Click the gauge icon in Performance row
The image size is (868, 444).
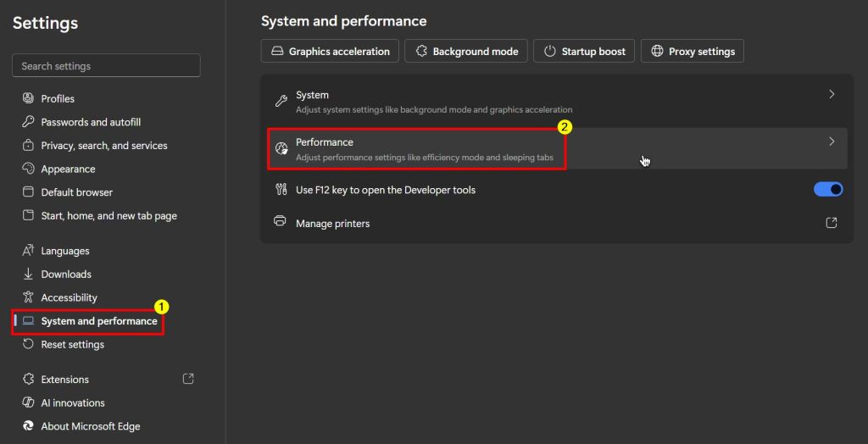pos(281,148)
